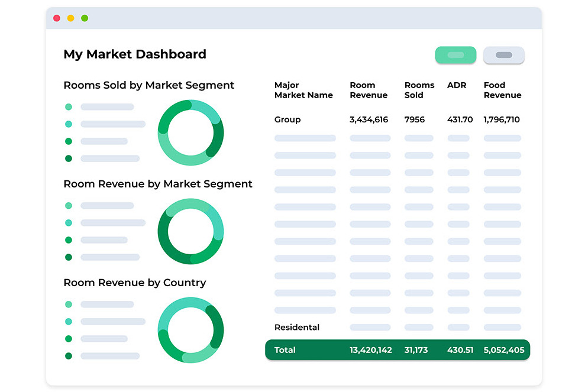Click the green maximize window dot
The width and height of the screenshot is (588, 392).
[x=85, y=18]
